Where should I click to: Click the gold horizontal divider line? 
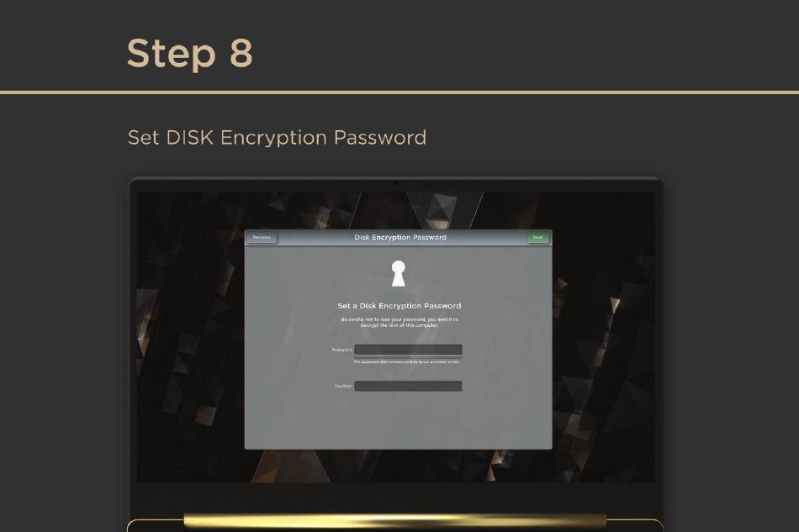pyautogui.click(x=399, y=92)
